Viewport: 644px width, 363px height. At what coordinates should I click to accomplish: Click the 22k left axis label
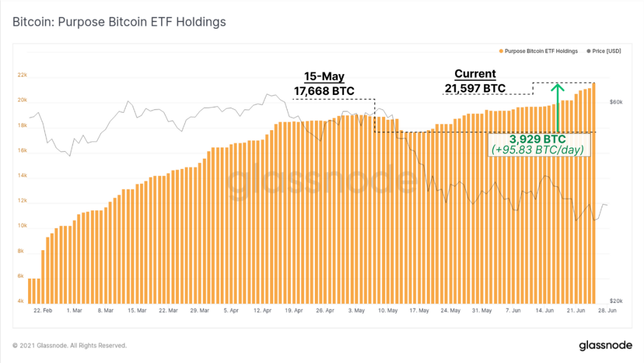(22, 75)
